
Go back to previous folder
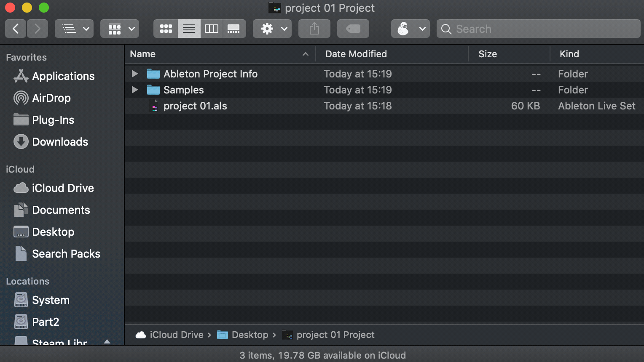pyautogui.click(x=16, y=29)
